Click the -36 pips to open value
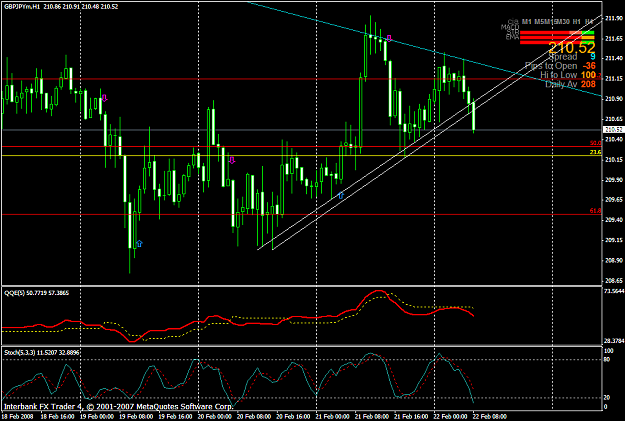Viewport: 625px width, 421px height. point(589,66)
